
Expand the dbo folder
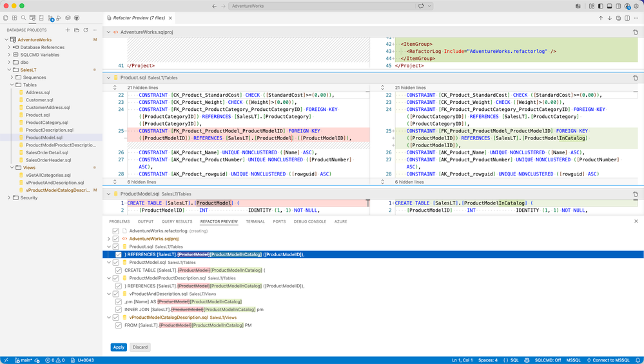tap(9, 63)
